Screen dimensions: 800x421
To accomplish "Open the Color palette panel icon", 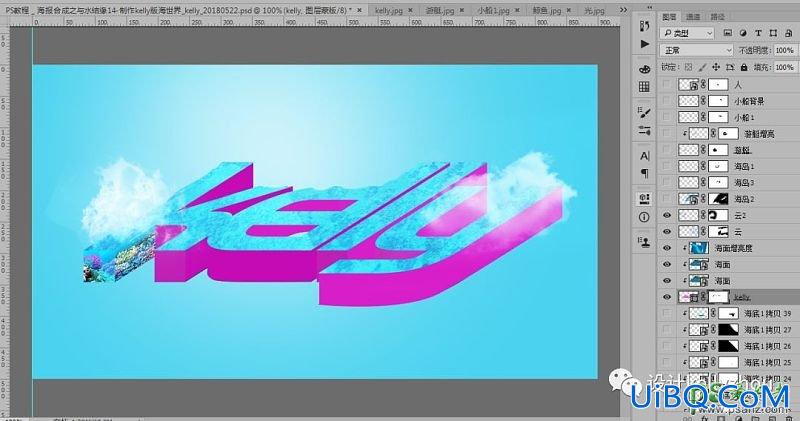I will coord(644,69).
